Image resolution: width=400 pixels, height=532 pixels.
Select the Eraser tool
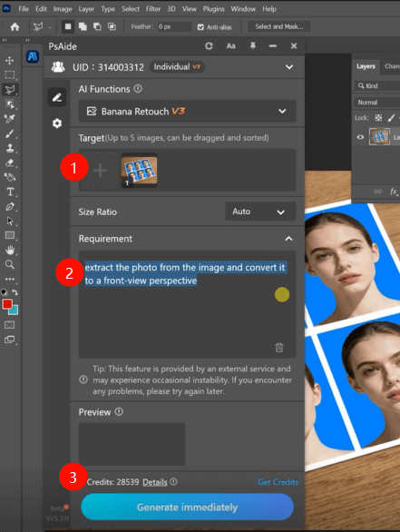[9, 163]
